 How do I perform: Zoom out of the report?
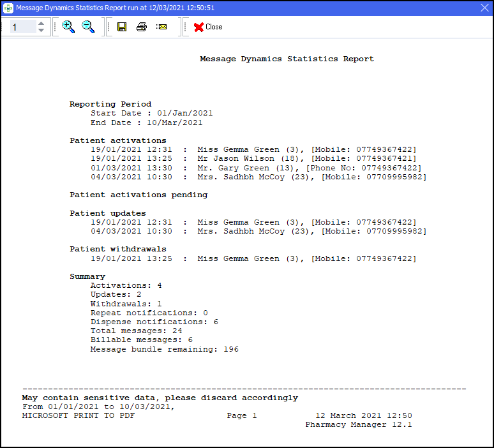pyautogui.click(x=88, y=27)
